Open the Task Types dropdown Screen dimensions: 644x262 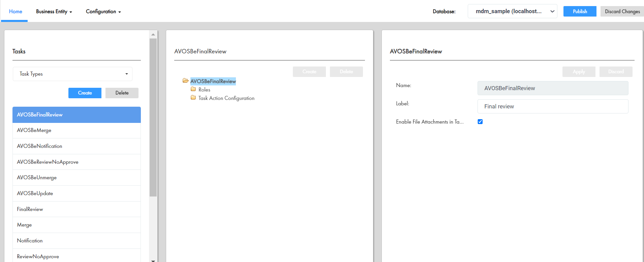72,74
